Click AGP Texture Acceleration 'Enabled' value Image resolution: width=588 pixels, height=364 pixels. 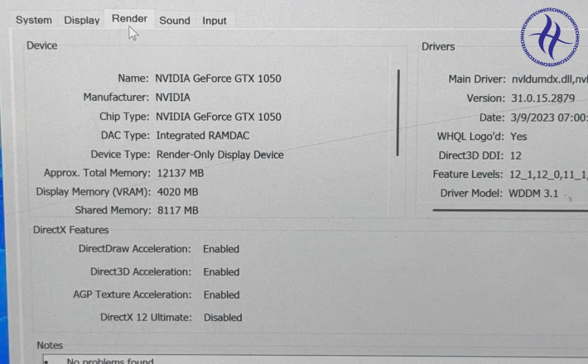click(x=222, y=295)
